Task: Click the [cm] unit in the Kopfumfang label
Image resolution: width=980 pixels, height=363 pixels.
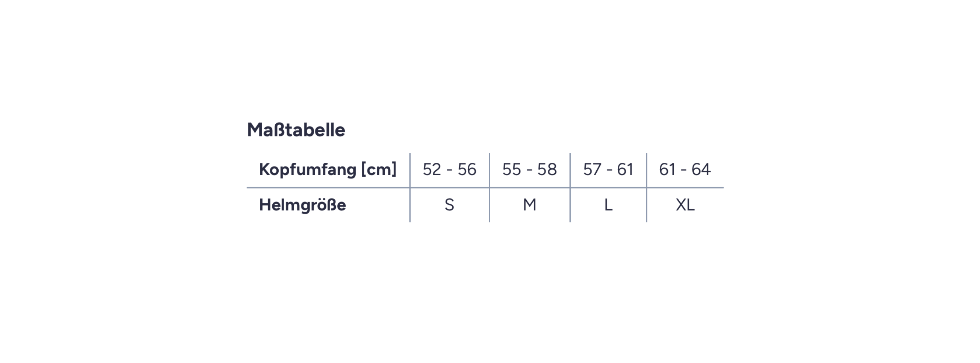Action: 379,169
